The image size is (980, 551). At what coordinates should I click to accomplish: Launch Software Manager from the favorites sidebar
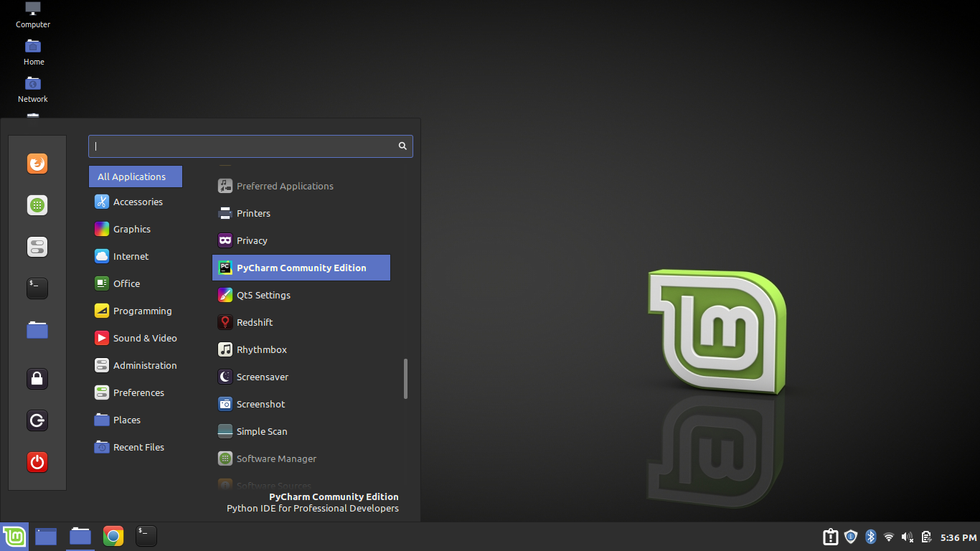pyautogui.click(x=37, y=205)
